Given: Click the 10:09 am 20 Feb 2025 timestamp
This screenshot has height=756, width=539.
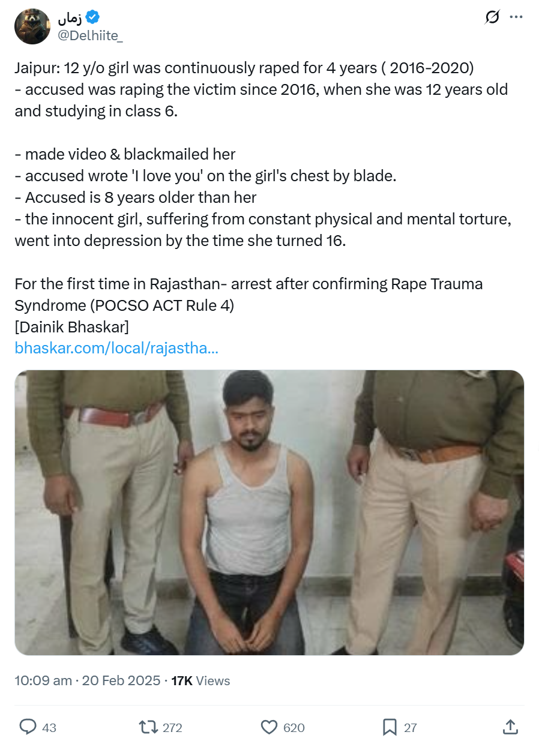Looking at the screenshot, I should [x=88, y=680].
